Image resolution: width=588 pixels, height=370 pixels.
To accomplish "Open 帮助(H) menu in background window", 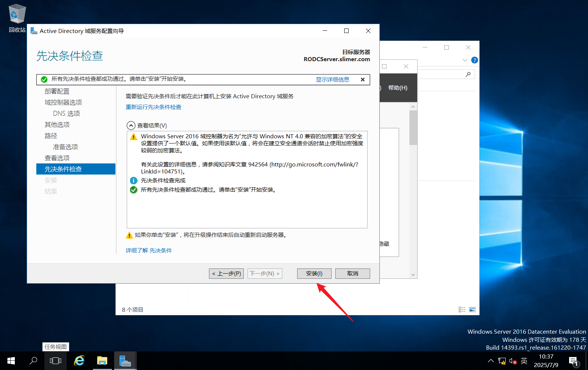I will click(398, 88).
